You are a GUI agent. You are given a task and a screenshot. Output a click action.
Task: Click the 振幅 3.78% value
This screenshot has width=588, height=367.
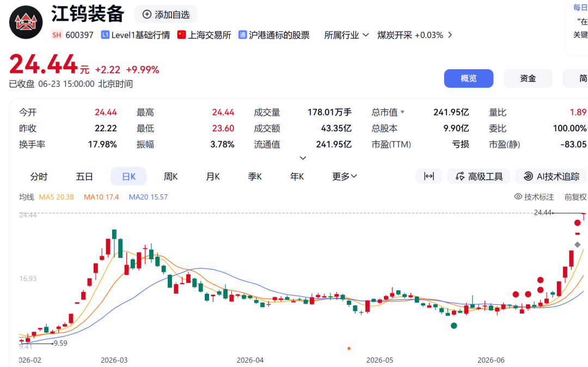(222, 144)
